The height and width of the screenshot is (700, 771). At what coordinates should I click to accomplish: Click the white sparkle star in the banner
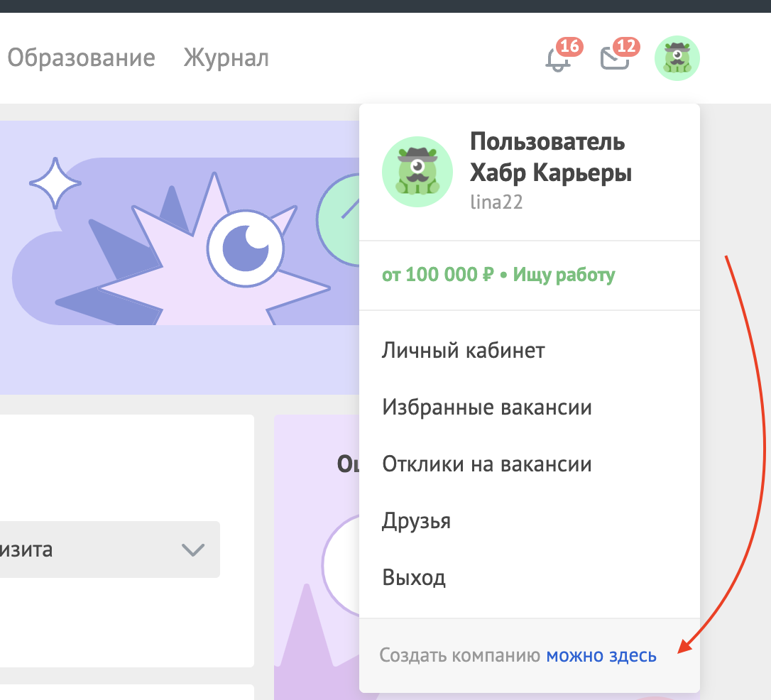coord(55,184)
